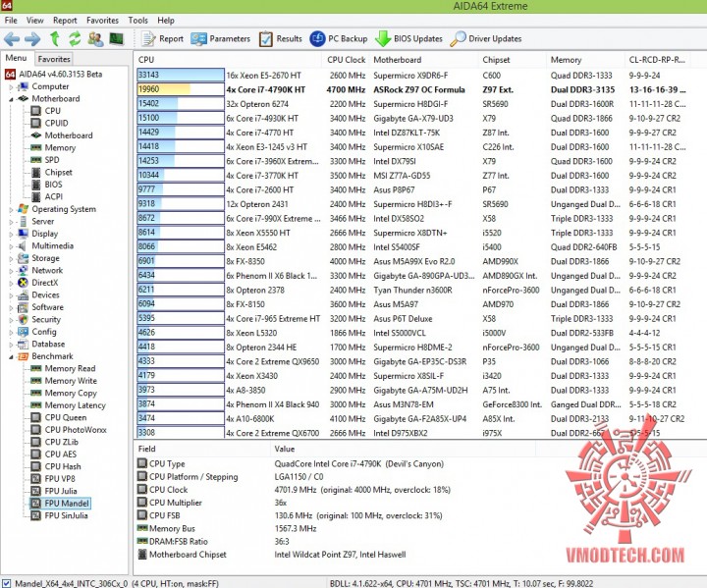Viewport: 707px width, 588px height.
Task: Select the 33143 score bar for Xeon E5-2670
Action: tap(181, 75)
